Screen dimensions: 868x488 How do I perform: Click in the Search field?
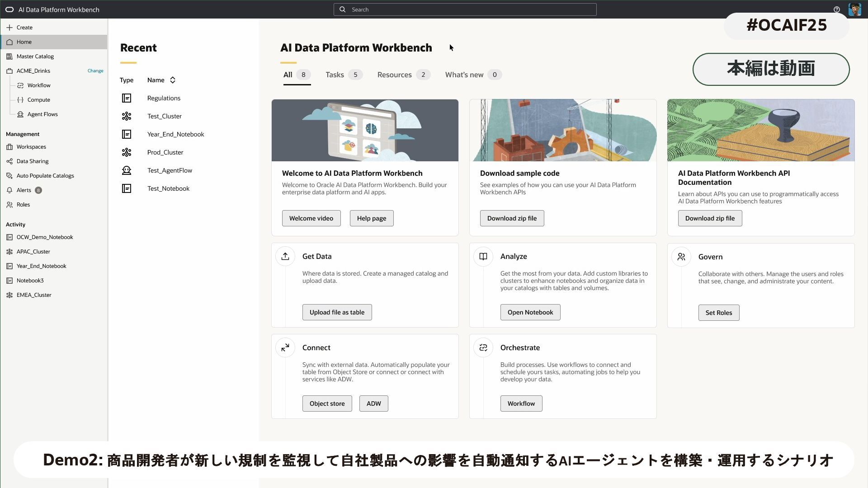[x=465, y=9]
